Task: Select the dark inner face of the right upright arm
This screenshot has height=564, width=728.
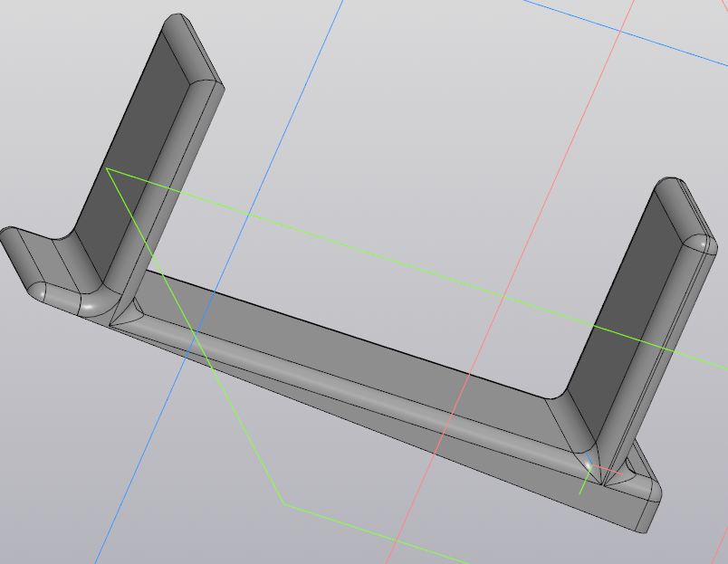Action: tap(627, 316)
